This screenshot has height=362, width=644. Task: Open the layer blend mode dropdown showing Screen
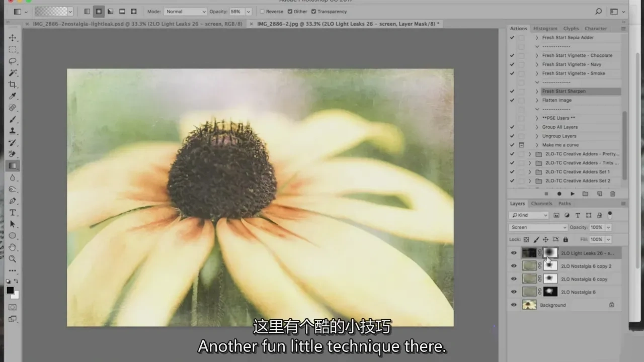coord(538,227)
